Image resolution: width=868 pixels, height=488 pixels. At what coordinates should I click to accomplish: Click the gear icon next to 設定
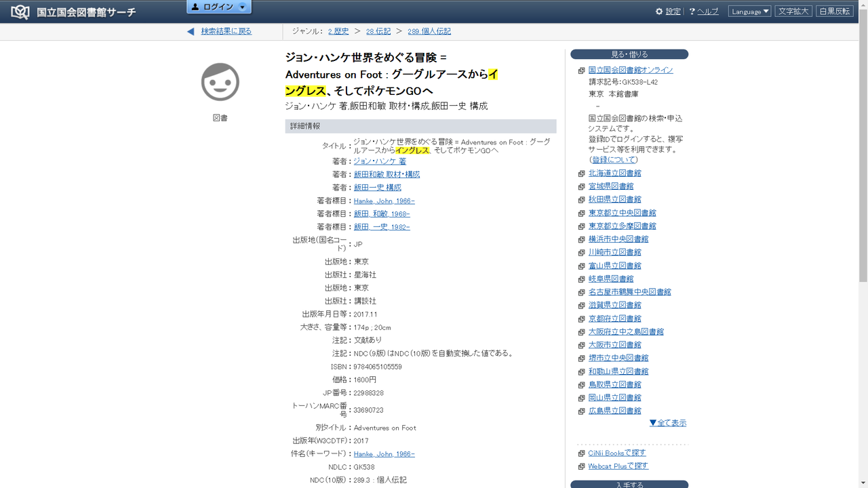pyautogui.click(x=659, y=12)
